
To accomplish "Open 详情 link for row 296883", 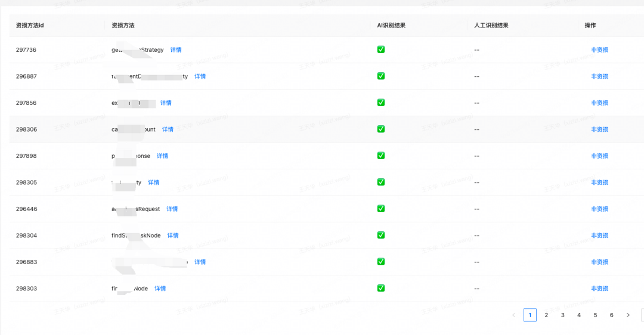I will pyautogui.click(x=200, y=262).
